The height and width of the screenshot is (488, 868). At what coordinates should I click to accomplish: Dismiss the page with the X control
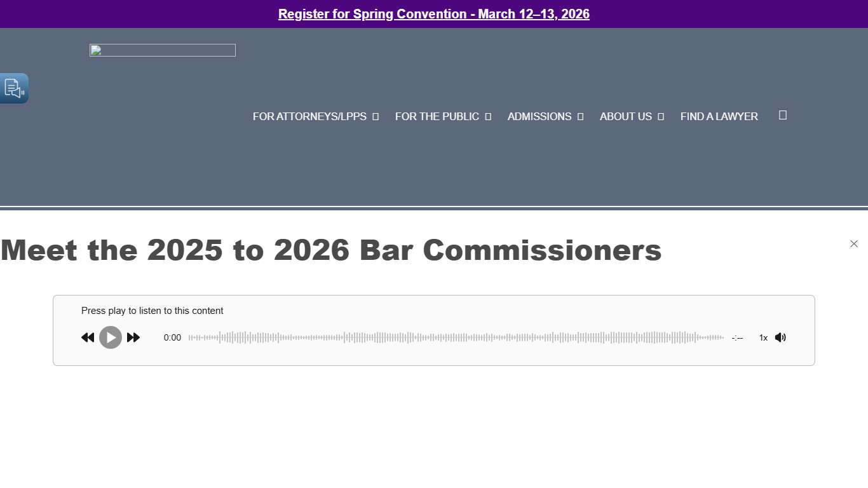click(854, 243)
